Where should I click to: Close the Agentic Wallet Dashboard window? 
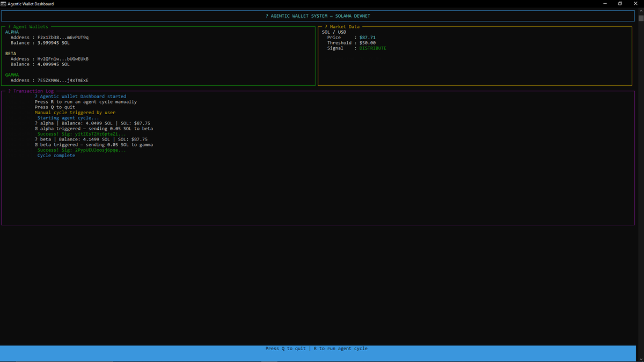(635, 4)
